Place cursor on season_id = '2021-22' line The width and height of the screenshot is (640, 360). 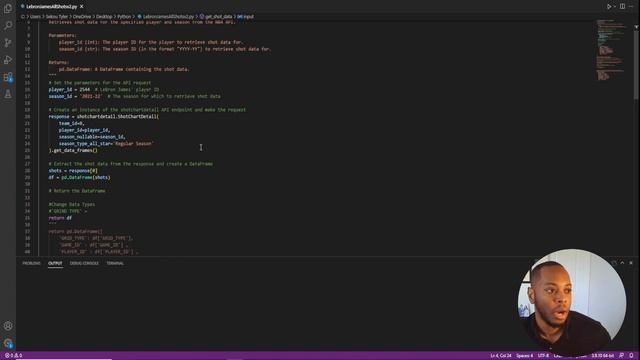tap(134, 96)
